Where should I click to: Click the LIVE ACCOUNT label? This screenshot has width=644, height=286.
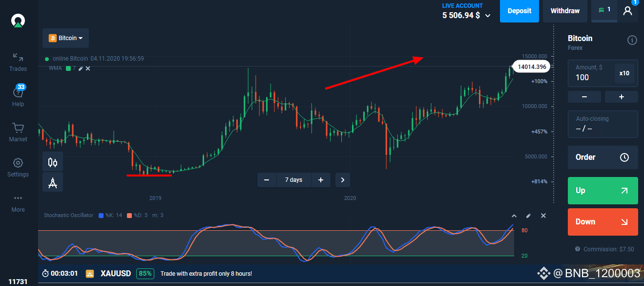(462, 6)
